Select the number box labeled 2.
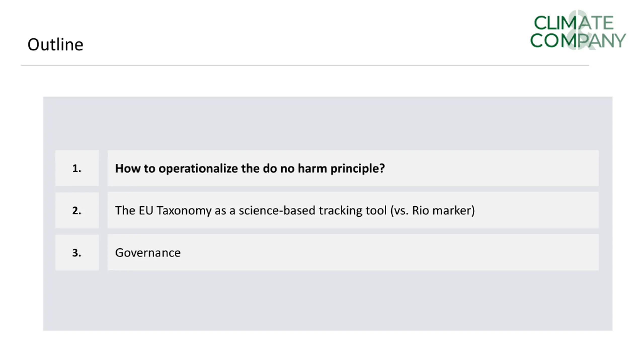 (77, 210)
